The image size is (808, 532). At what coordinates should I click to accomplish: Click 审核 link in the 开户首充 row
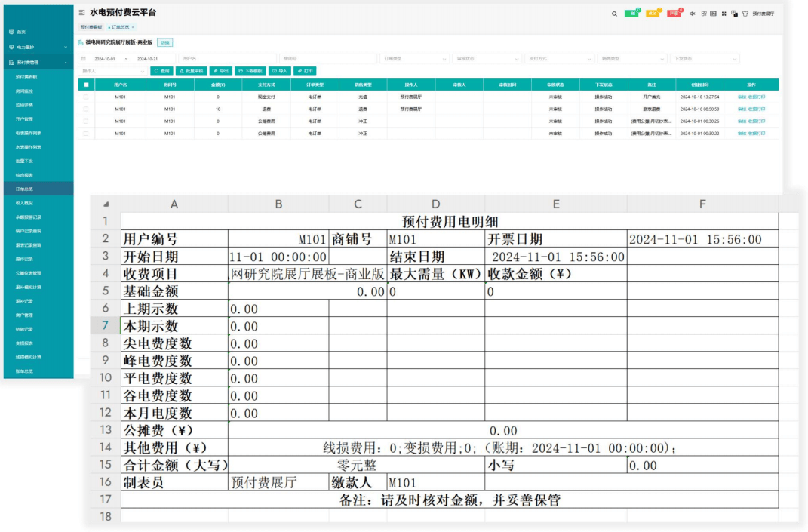pos(742,97)
